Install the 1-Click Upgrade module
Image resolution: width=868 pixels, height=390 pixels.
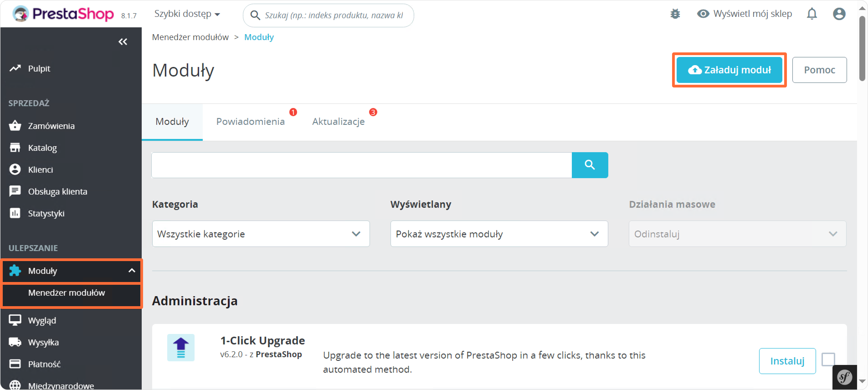[787, 361]
